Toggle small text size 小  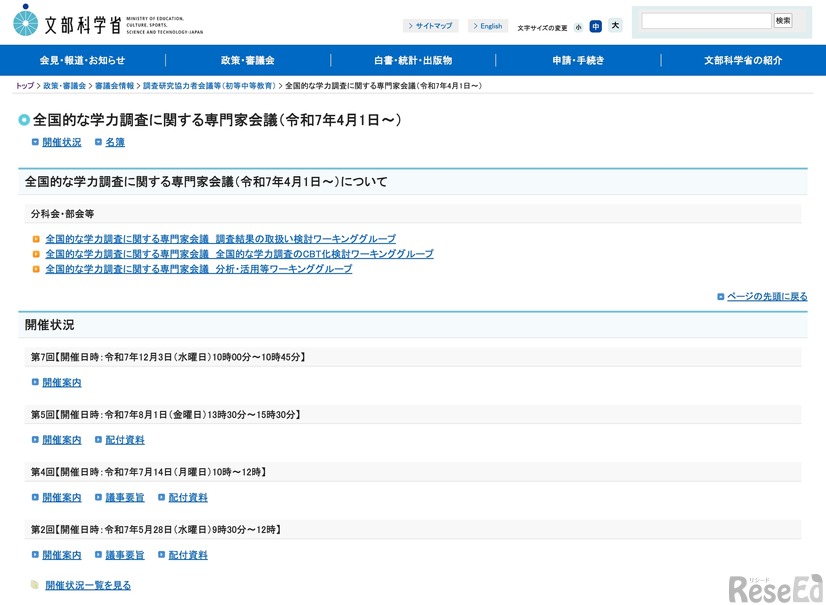coord(577,25)
